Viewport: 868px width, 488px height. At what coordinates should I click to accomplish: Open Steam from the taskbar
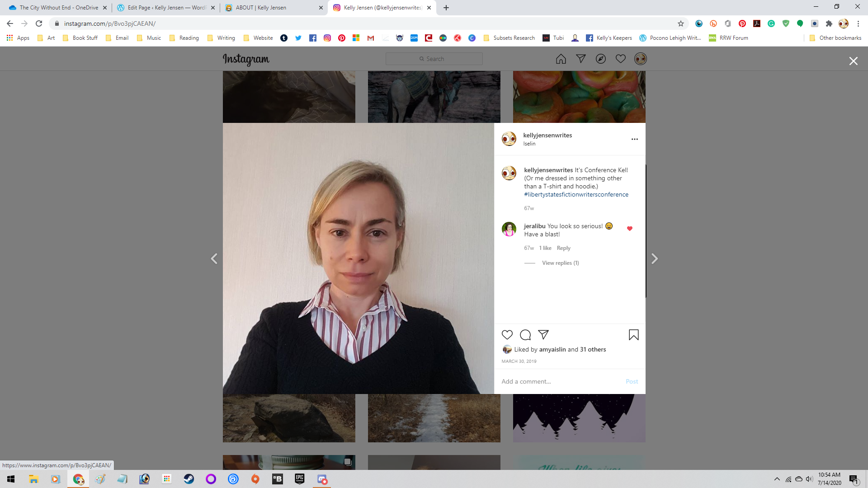(x=189, y=479)
